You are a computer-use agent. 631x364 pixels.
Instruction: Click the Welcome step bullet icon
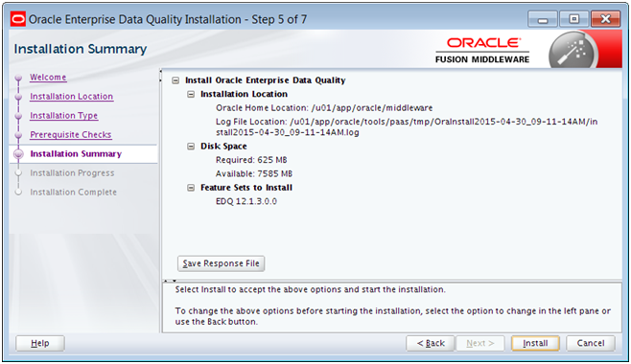(x=18, y=78)
